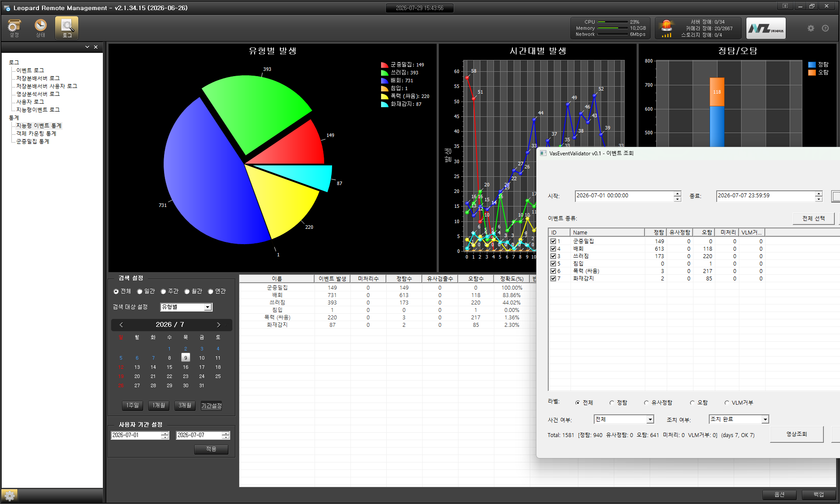Collapse the left panel with the chevron
This screenshot has width=840, height=504.
[87, 47]
